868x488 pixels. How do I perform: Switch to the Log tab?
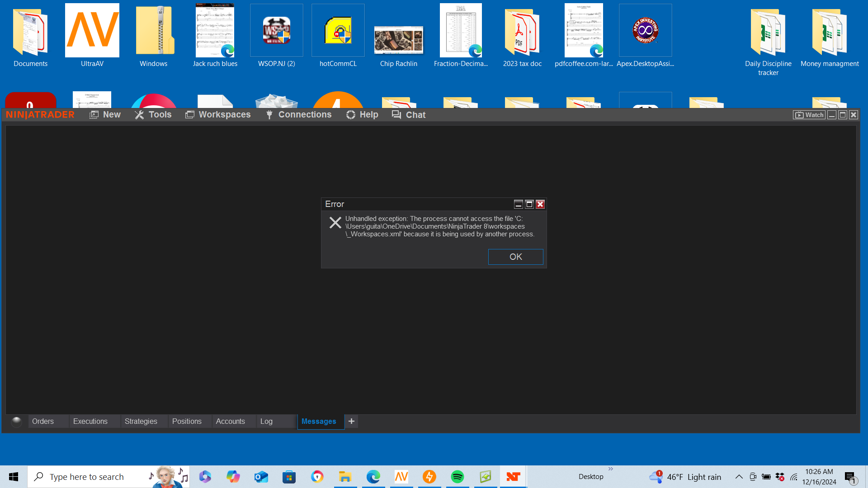[x=266, y=421]
